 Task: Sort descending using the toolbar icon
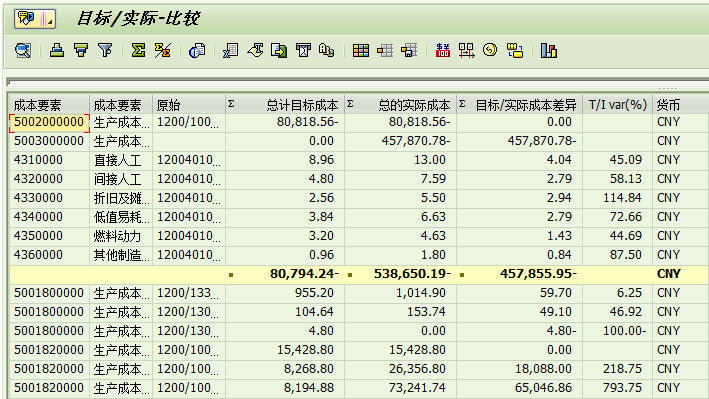[81, 50]
